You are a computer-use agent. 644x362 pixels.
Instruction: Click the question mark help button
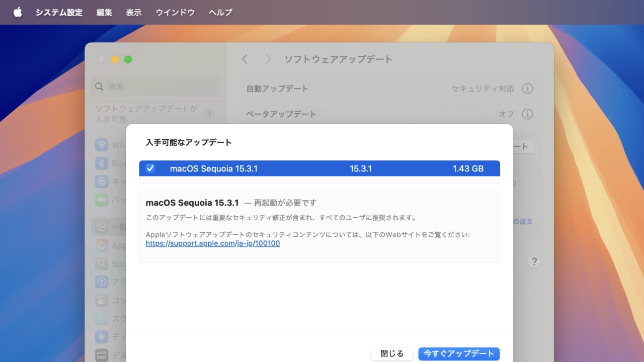(x=534, y=261)
